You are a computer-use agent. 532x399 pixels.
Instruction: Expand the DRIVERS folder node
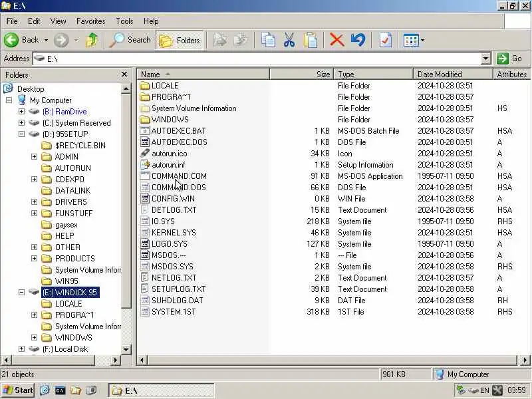pyautogui.click(x=34, y=202)
